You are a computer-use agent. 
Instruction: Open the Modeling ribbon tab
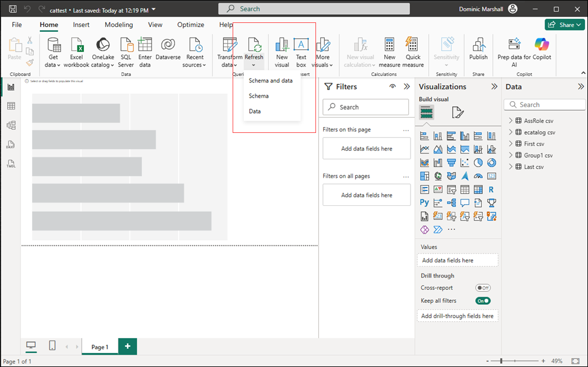pyautogui.click(x=119, y=25)
